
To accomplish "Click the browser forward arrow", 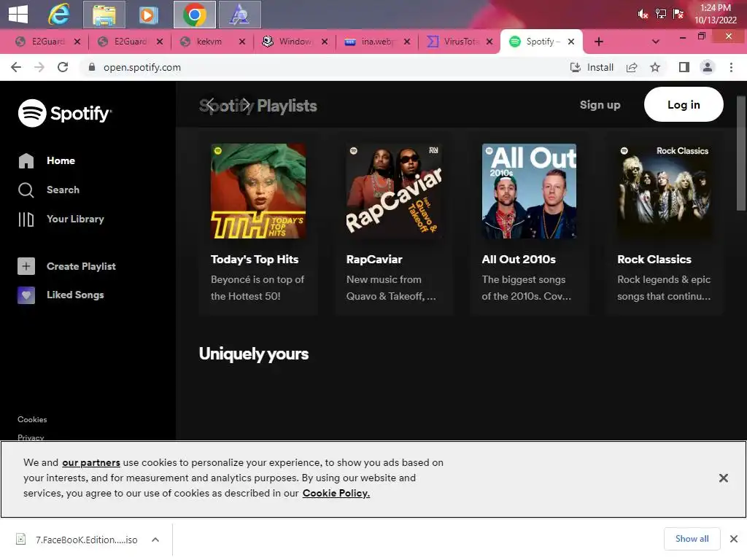I will click(39, 67).
